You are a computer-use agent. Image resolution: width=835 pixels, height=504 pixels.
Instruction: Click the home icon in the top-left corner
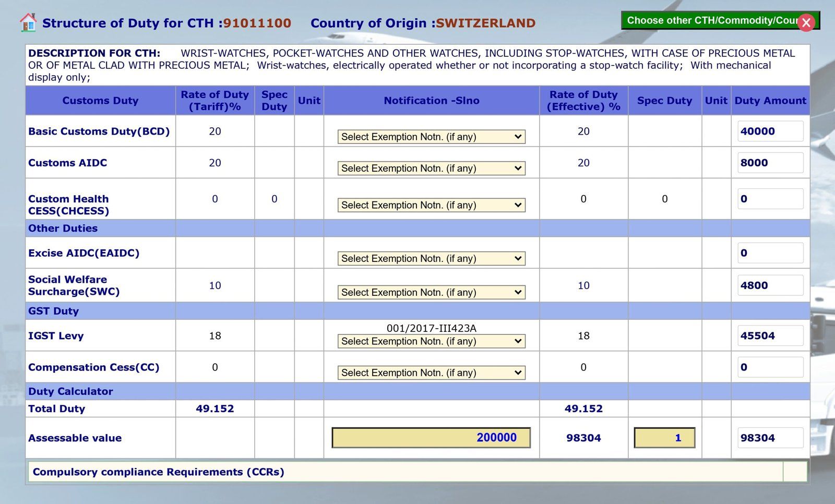[x=27, y=21]
